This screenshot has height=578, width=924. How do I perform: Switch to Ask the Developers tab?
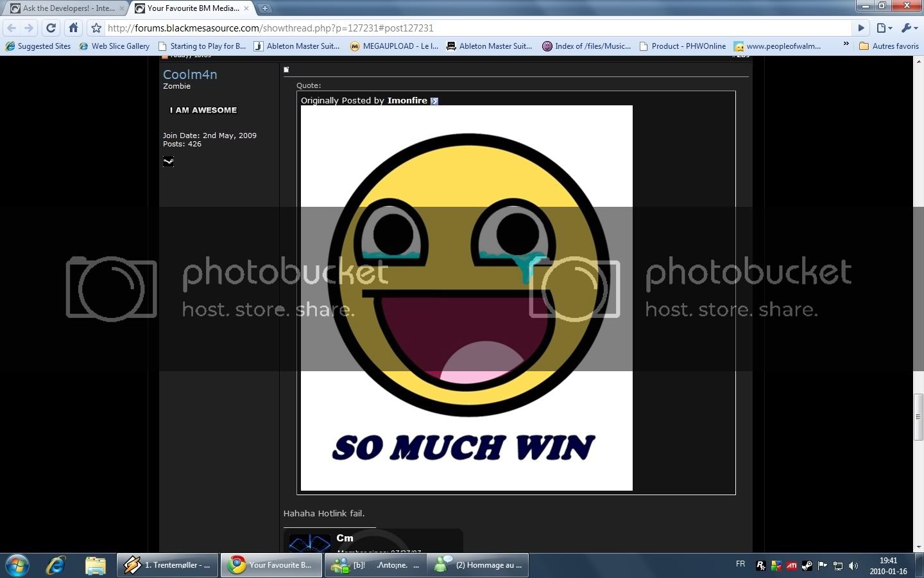click(67, 8)
